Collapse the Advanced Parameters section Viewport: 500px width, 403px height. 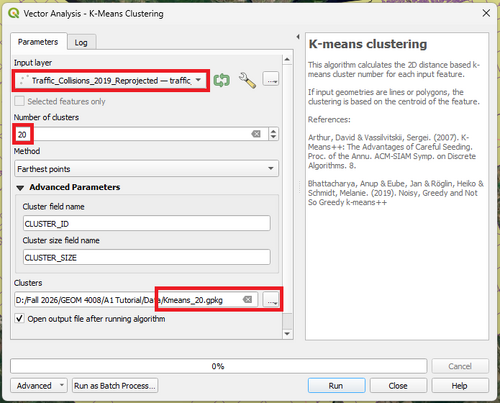pos(20,188)
